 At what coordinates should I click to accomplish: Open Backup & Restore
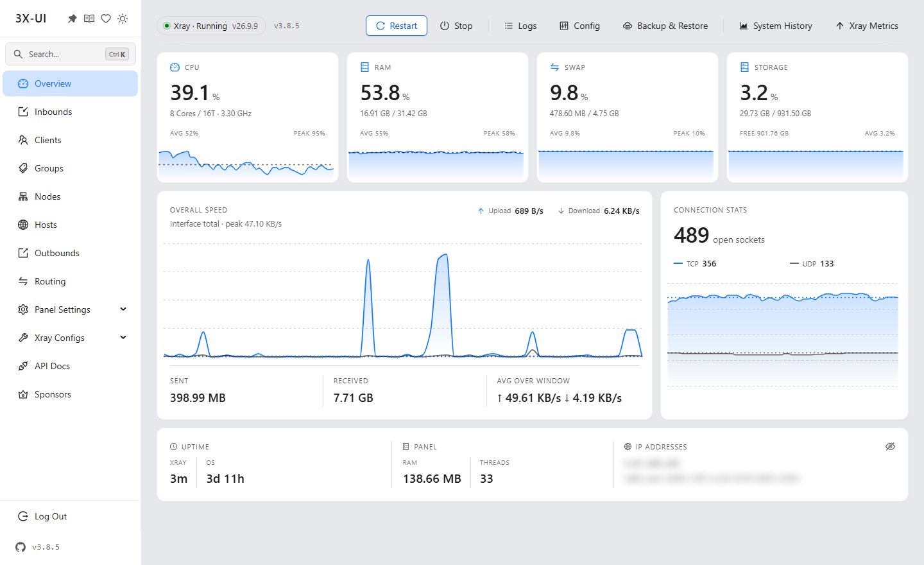pos(665,26)
